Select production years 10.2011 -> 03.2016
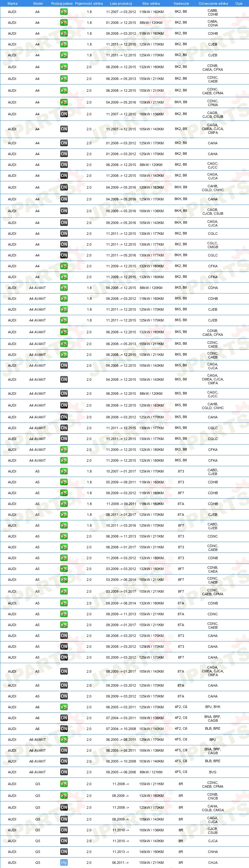Screen dimensions: 249x868 (121, 525)
